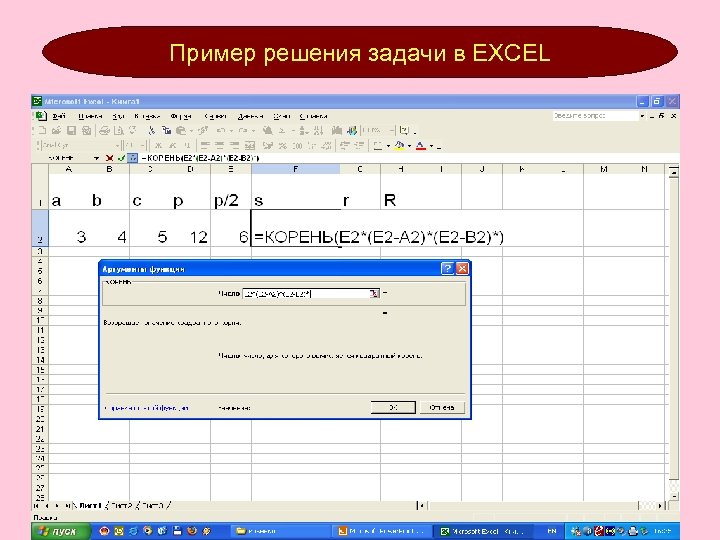
Task: Click the New workbook icon
Action: coord(42,130)
